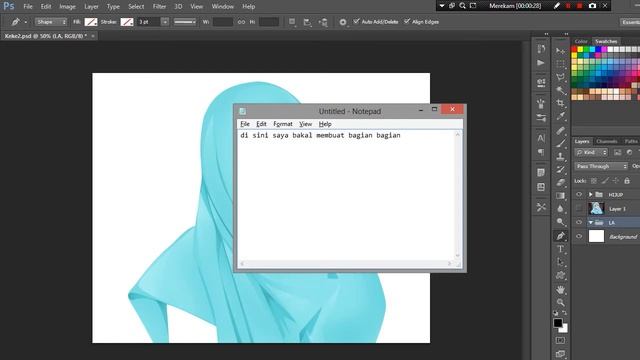Toggle lock transparent pixels

point(594,181)
